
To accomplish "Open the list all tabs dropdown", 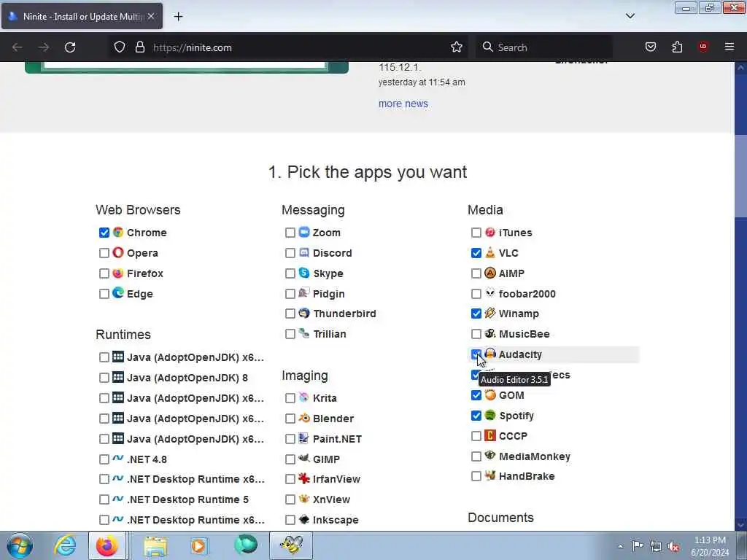I will point(630,16).
